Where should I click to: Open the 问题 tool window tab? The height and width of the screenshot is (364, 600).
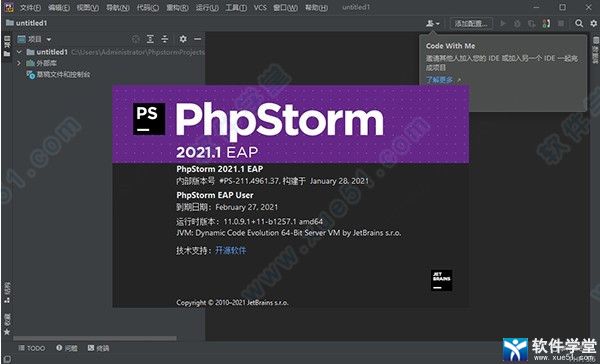point(67,348)
